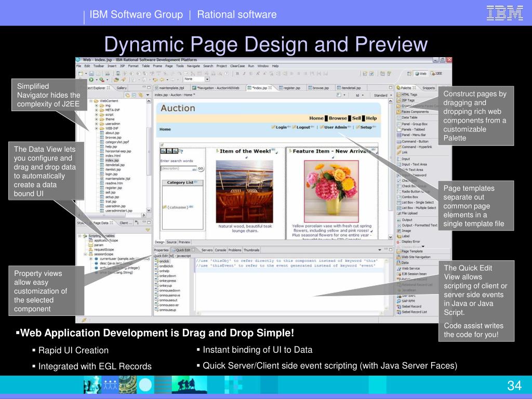The image size is (532, 399).
Task: Select List Box - Single Select component
Action: [x=415, y=202]
